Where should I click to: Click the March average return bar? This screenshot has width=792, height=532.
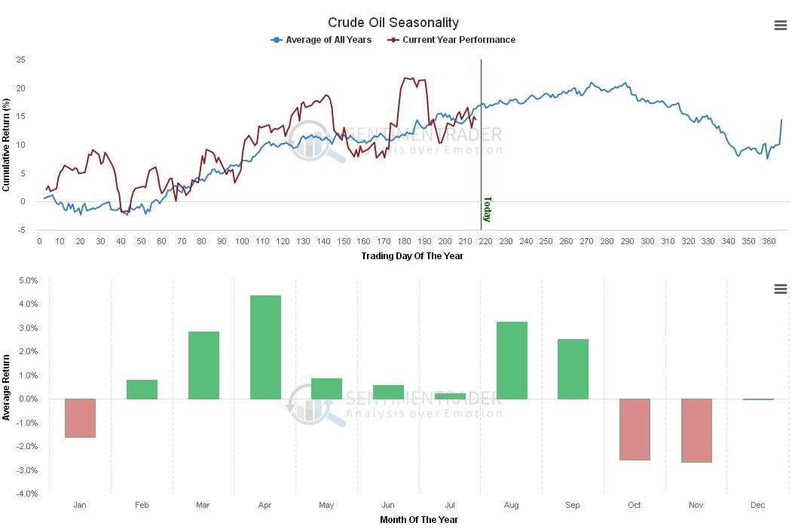point(203,365)
